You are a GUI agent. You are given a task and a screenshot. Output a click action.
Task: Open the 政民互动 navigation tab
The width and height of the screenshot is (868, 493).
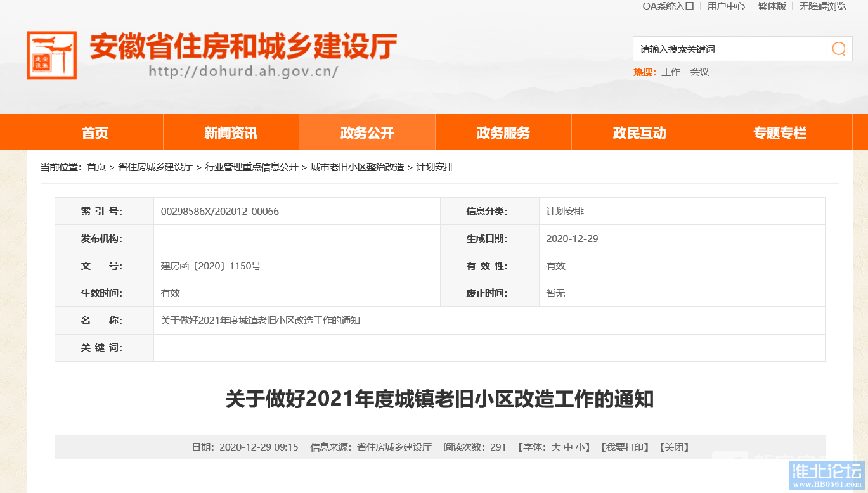pos(639,133)
